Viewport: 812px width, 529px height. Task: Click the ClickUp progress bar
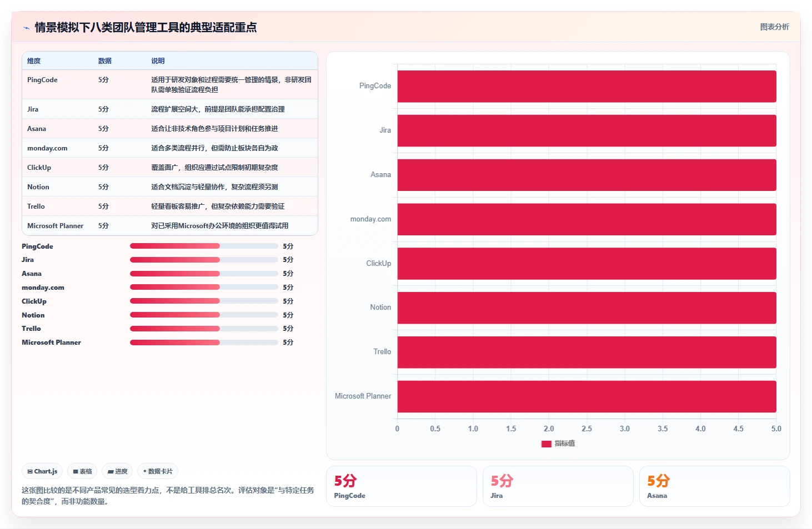point(204,301)
